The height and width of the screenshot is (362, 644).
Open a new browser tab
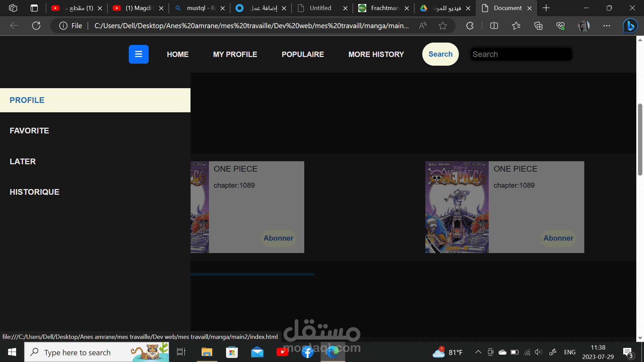[546, 8]
